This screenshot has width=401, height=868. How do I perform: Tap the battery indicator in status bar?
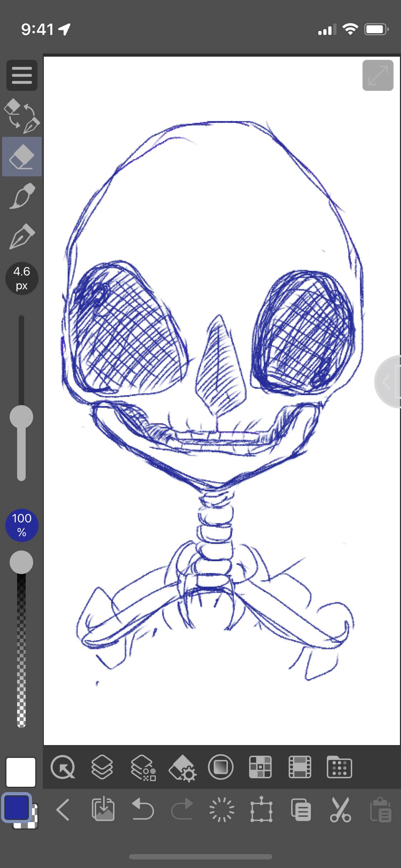click(376, 29)
